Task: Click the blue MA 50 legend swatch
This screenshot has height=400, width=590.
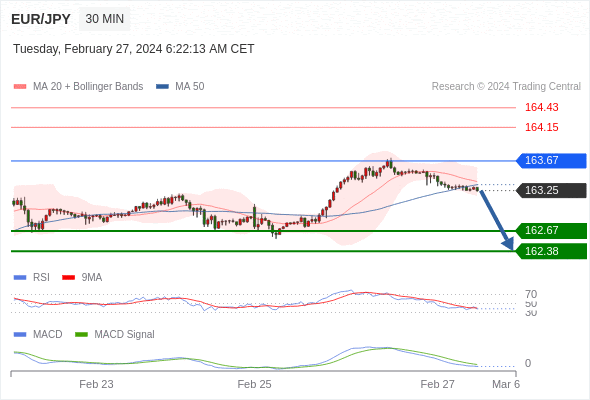Action: pos(163,87)
